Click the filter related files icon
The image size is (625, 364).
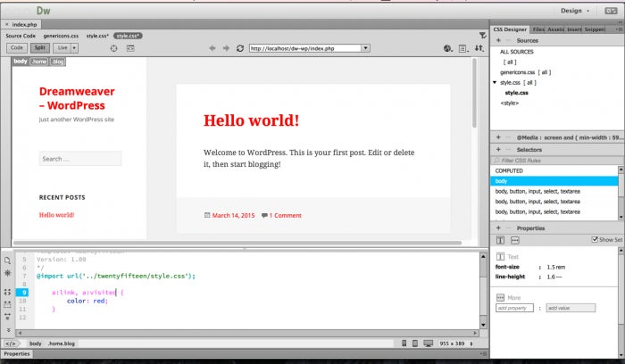pos(483,36)
